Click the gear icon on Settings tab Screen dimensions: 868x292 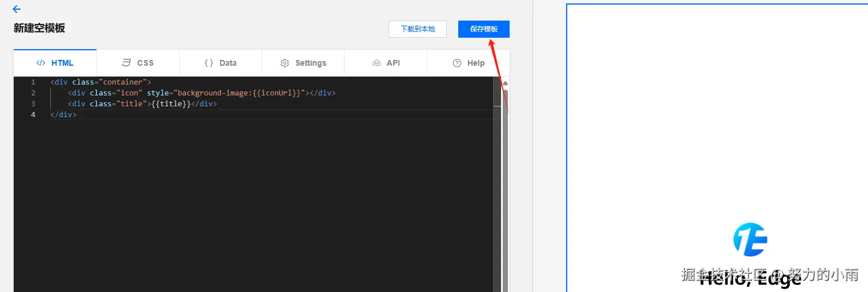[285, 63]
